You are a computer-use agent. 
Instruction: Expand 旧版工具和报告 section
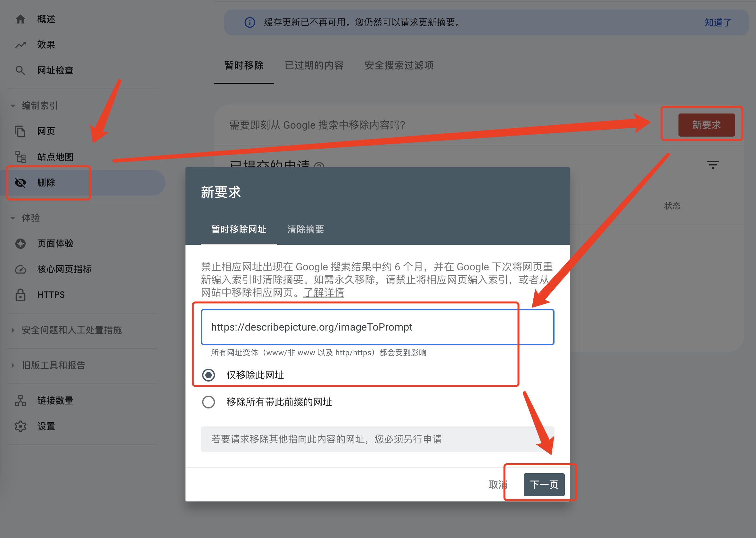pyautogui.click(x=13, y=365)
